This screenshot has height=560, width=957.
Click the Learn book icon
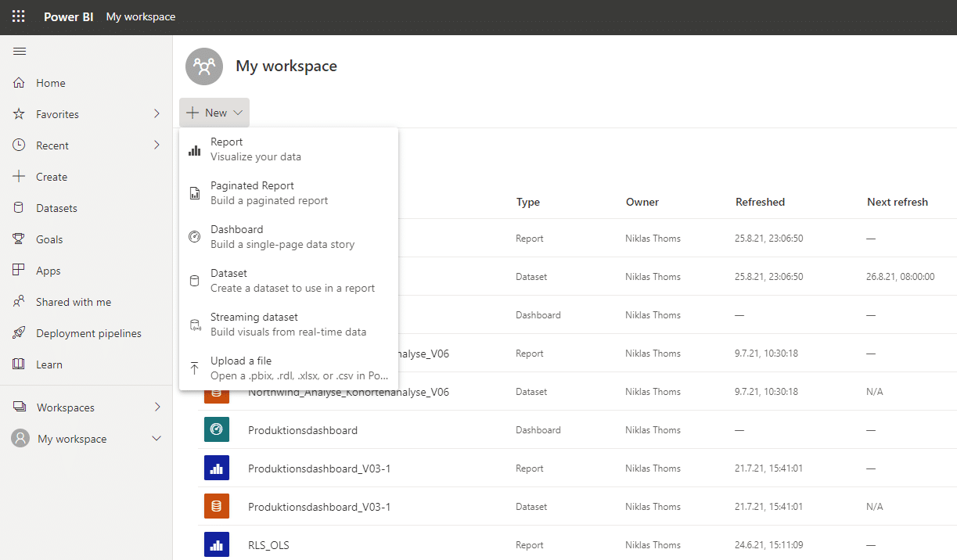point(20,364)
